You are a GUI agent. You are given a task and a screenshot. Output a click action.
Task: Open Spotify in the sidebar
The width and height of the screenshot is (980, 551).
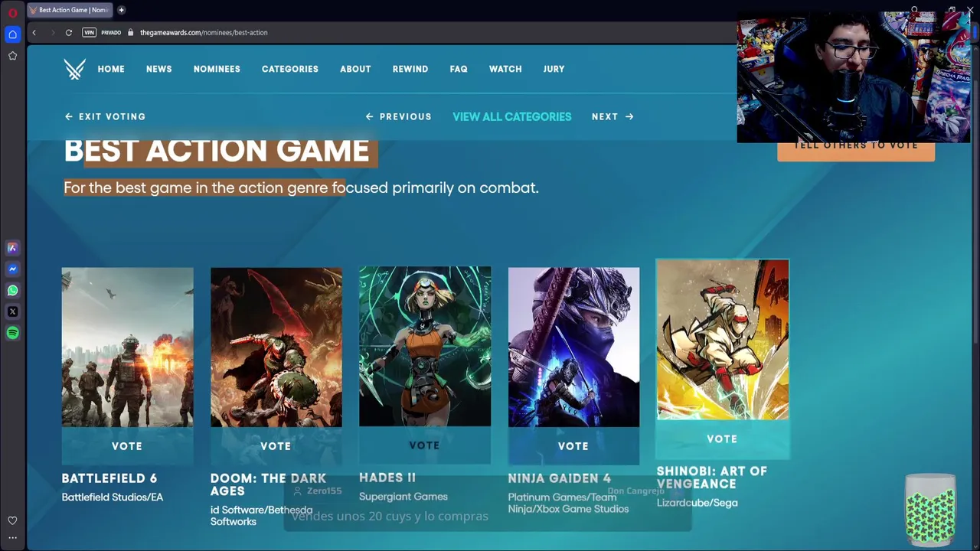pos(12,333)
